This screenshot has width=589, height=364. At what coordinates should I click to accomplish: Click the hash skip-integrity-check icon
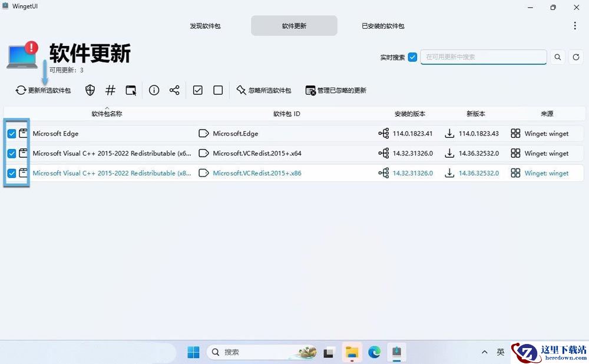point(110,90)
